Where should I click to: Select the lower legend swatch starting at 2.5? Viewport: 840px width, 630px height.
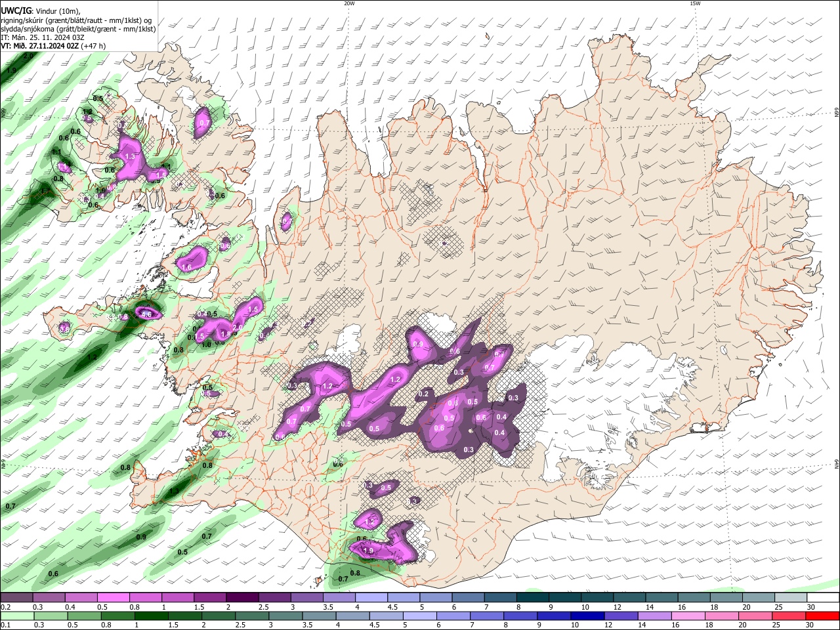[252, 616]
